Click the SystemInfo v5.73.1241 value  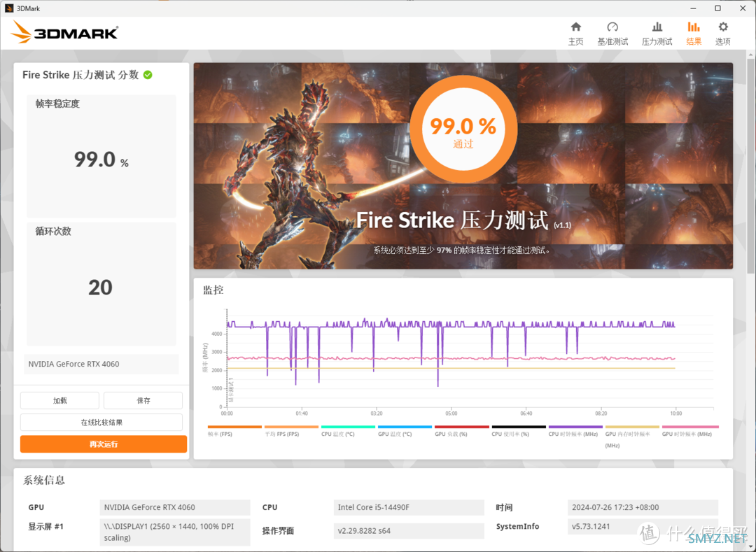coord(643,527)
